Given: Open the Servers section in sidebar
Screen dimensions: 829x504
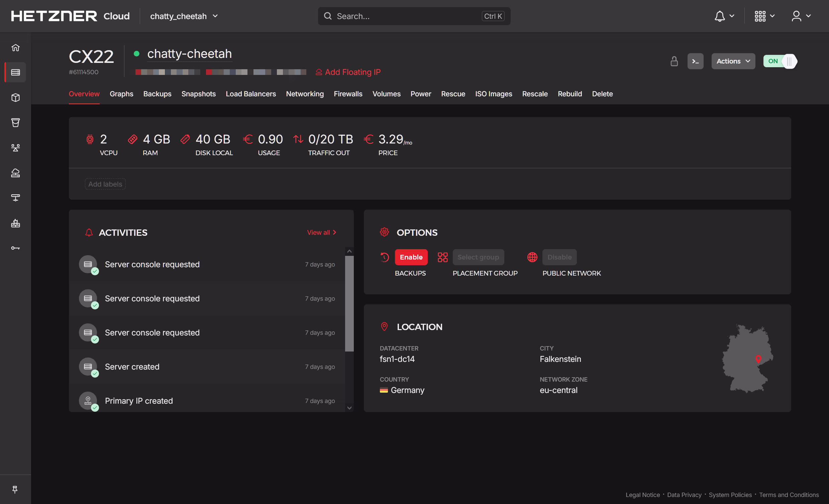Looking at the screenshot, I should pyautogui.click(x=15, y=72).
